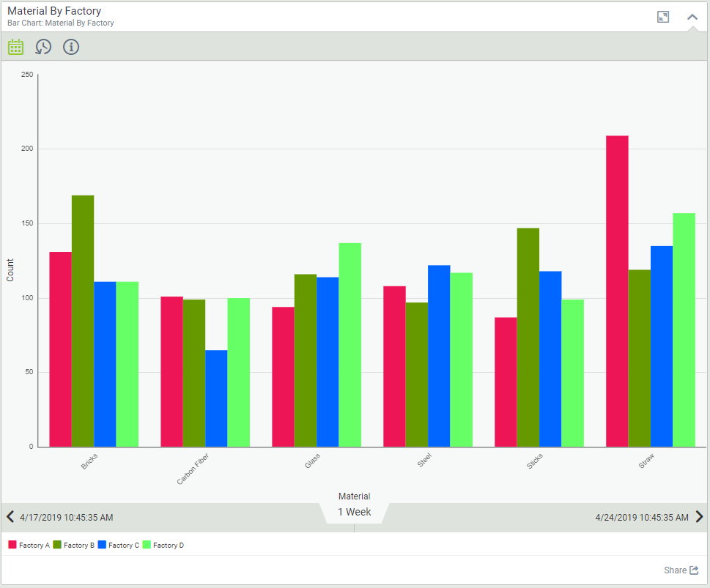Collapse the Material By Factory panel

tap(692, 17)
